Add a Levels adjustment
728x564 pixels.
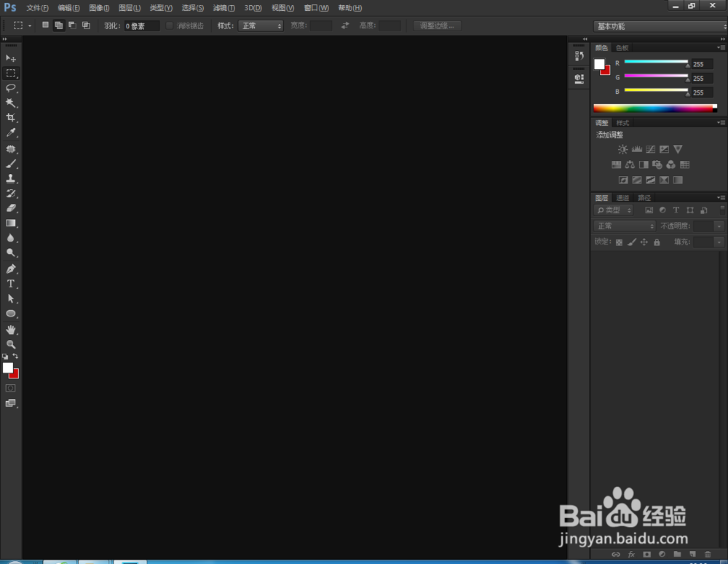pos(636,149)
